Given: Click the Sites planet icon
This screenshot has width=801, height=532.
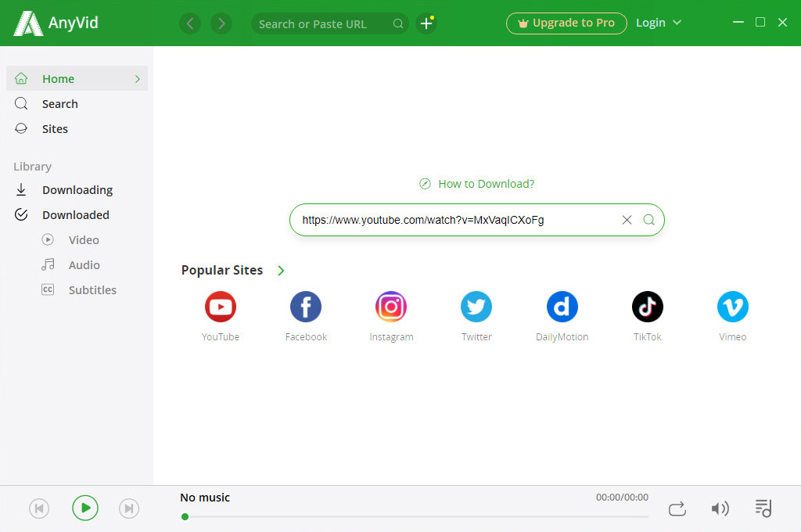Looking at the screenshot, I should click(21, 128).
